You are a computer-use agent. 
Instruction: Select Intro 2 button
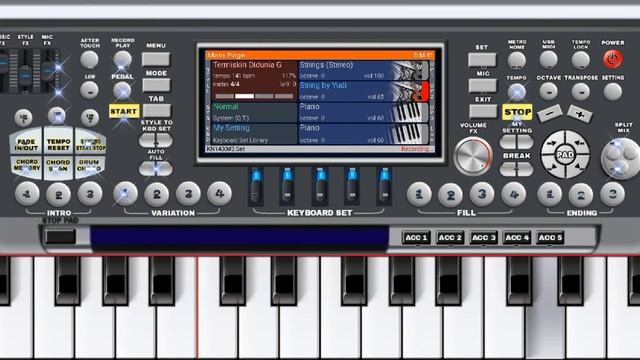click(x=58, y=195)
